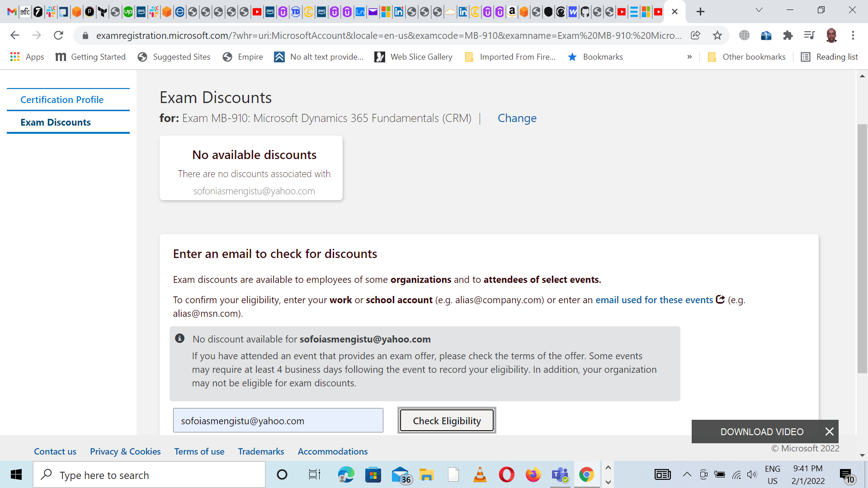Click the Change link next to exam name
The height and width of the screenshot is (488, 868).
tap(517, 117)
